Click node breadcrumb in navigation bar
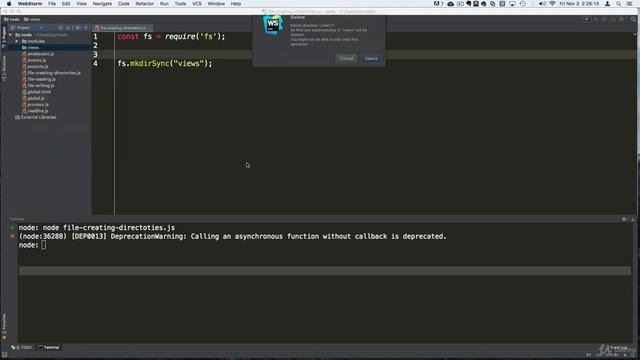 click(12, 19)
